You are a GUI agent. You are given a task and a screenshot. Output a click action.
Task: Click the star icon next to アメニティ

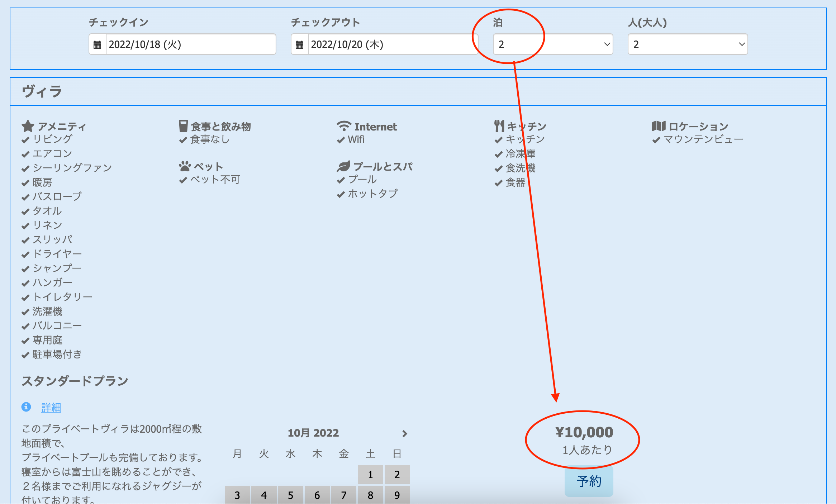[28, 126]
